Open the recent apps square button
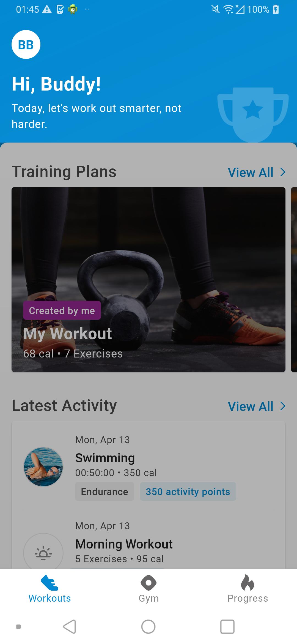This screenshot has width=297, height=644. click(227, 627)
